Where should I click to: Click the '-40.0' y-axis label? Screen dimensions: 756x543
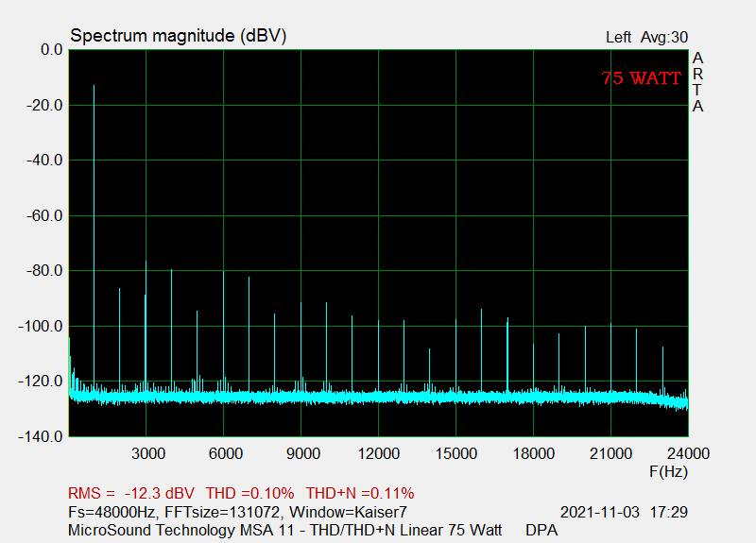point(44,160)
